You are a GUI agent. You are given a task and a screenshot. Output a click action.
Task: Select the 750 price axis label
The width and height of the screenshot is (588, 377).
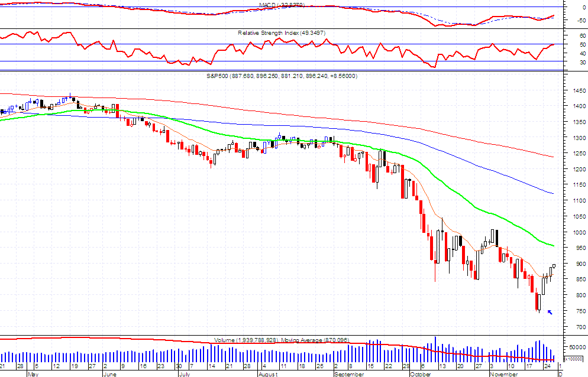coord(580,311)
